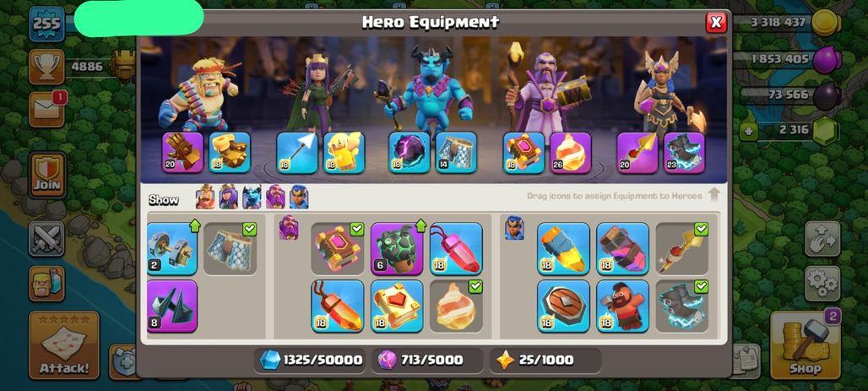Toggle Minion Prince filter in Show row

click(252, 197)
